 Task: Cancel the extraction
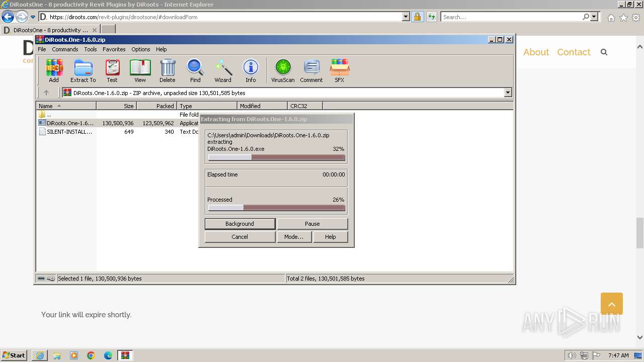(x=240, y=237)
